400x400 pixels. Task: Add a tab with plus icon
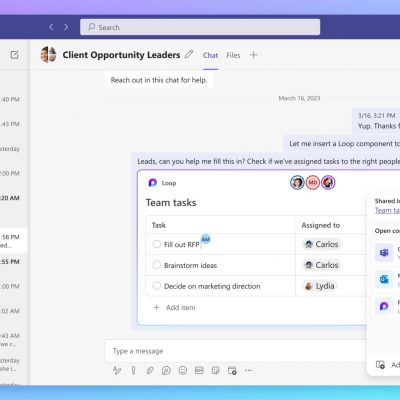[x=254, y=55]
